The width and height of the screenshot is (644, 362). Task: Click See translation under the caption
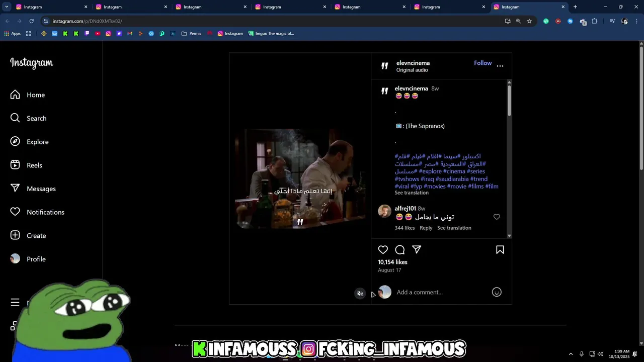point(412,193)
